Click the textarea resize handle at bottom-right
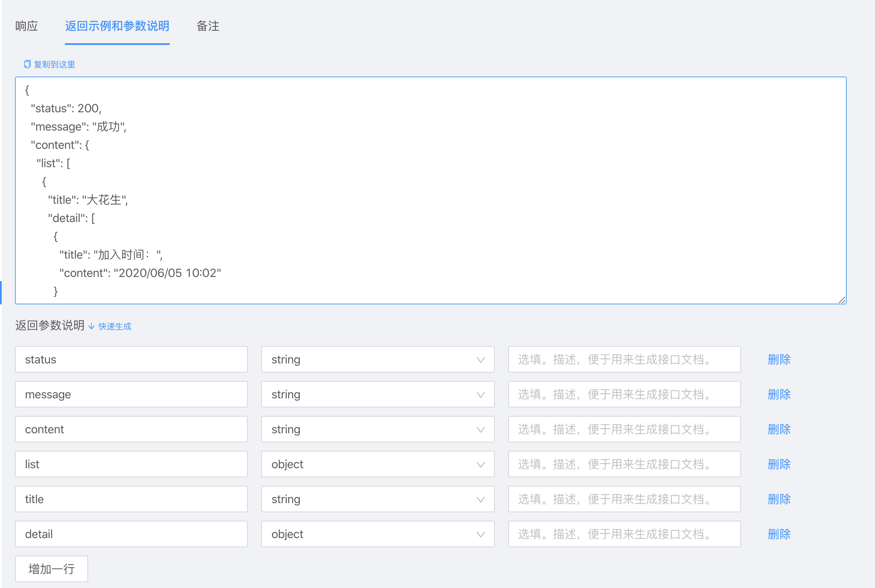This screenshot has width=875, height=588. pos(843,300)
